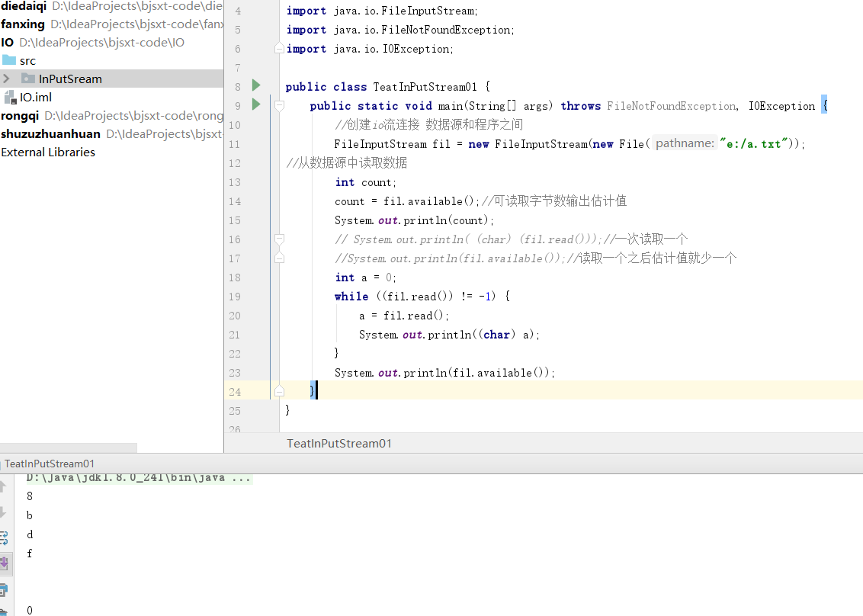
Task: Click fil.available() on line 14
Action: click(428, 201)
